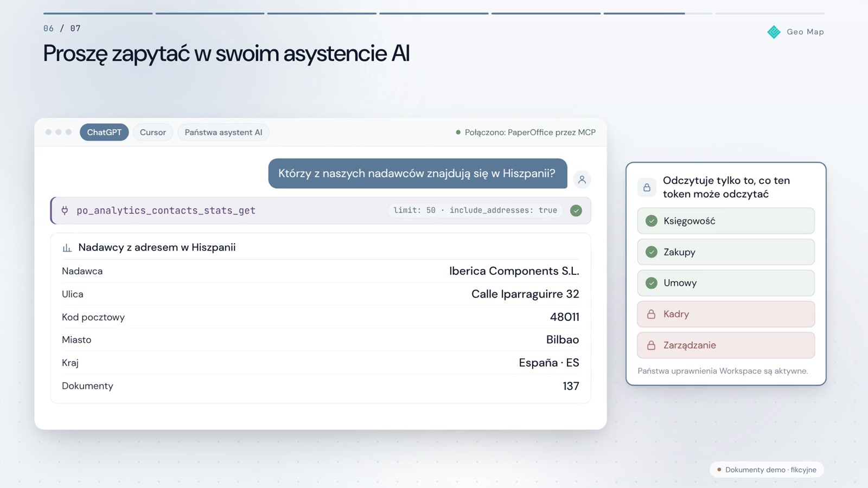This screenshot has height=488, width=868.
Task: Click the user avatar icon beside the question
Action: click(582, 179)
